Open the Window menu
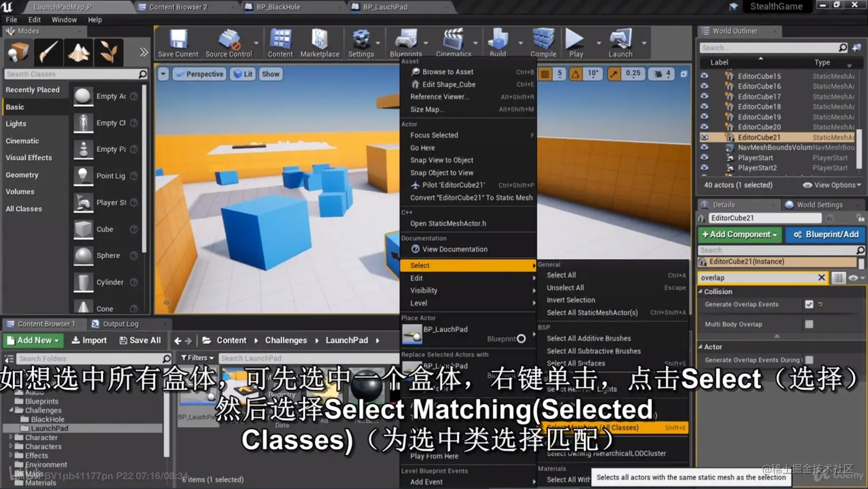868x489 pixels. (x=64, y=20)
